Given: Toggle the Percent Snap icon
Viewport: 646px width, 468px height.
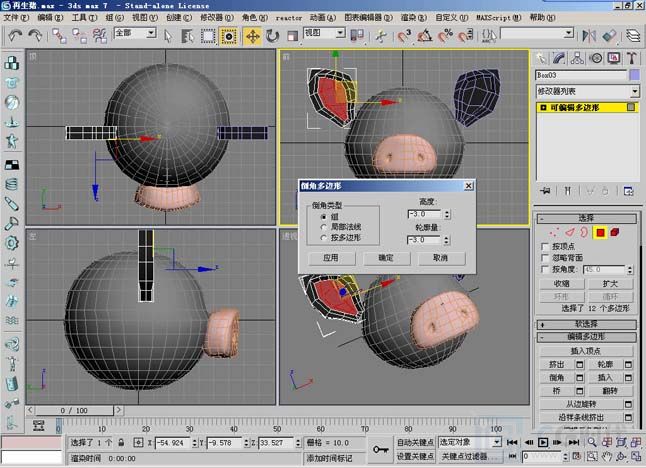Looking at the screenshot, I should pos(445,36).
